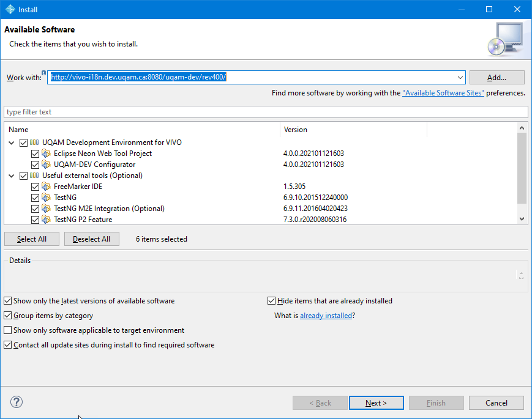Click the Details pane scroll stepper
Viewport: 532px width, 419px height.
[521, 275]
